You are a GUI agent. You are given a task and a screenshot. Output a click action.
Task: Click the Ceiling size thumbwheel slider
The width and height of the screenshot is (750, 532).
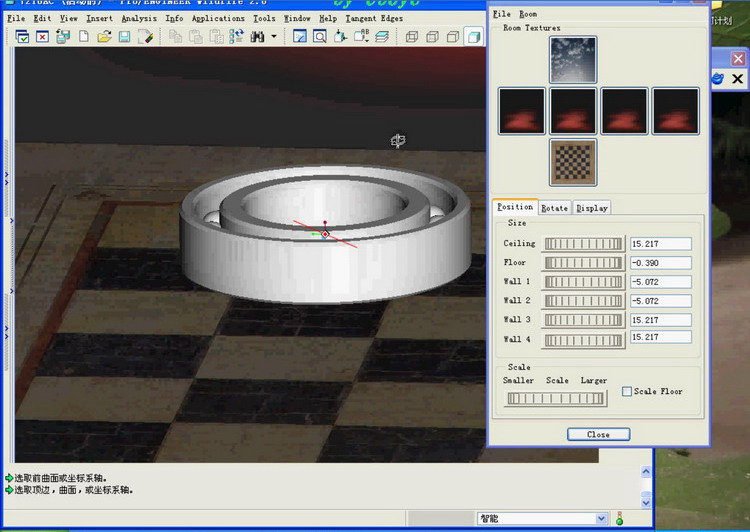(x=584, y=243)
